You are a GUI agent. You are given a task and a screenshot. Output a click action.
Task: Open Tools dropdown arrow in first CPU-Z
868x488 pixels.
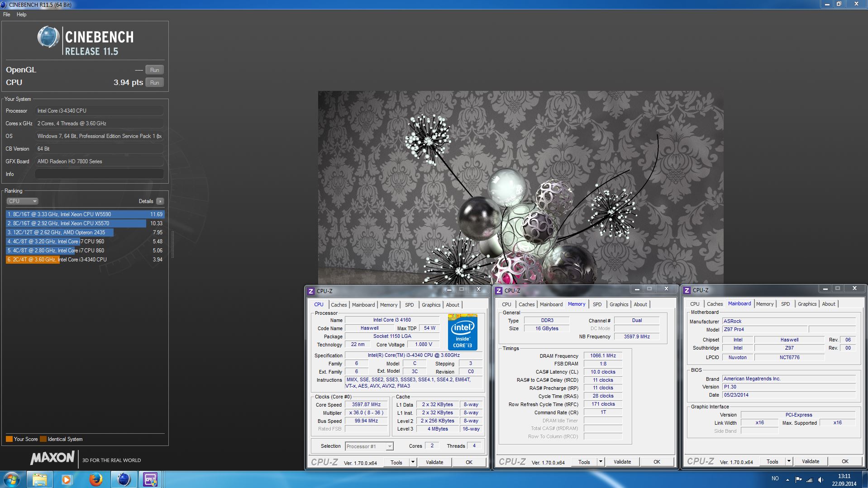(412, 462)
